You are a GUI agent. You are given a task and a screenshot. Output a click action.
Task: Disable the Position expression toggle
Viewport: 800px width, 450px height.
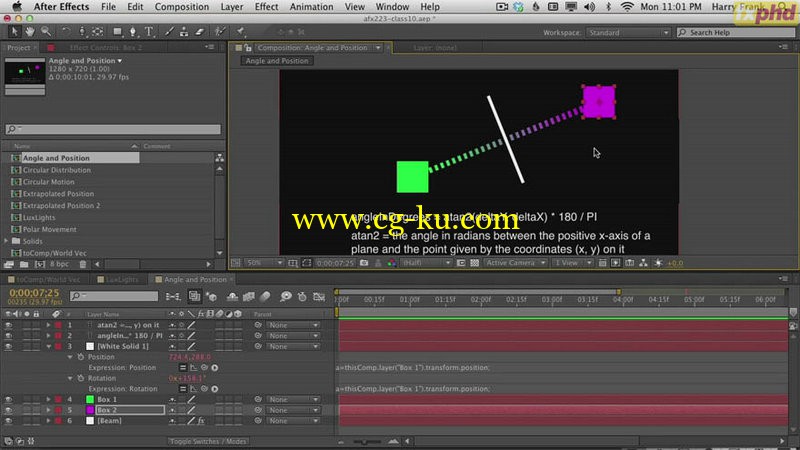(183, 368)
